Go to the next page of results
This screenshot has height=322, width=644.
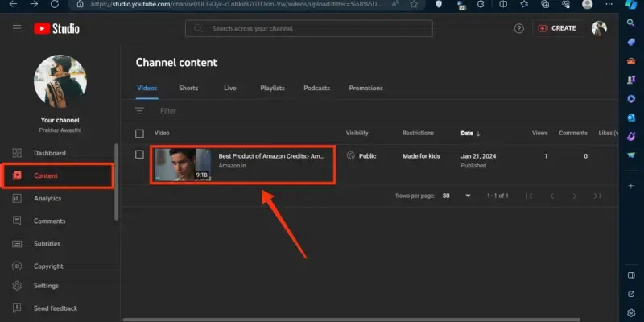[575, 196]
